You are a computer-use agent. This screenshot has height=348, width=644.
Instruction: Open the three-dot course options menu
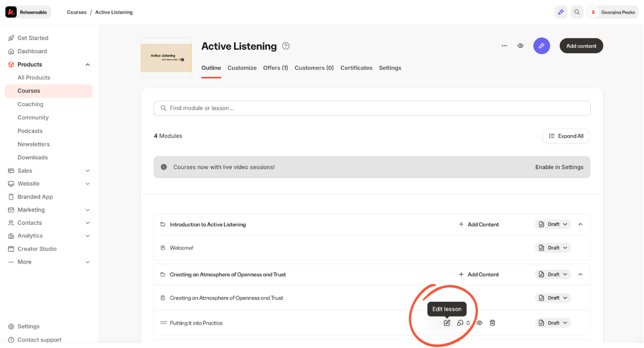point(505,46)
